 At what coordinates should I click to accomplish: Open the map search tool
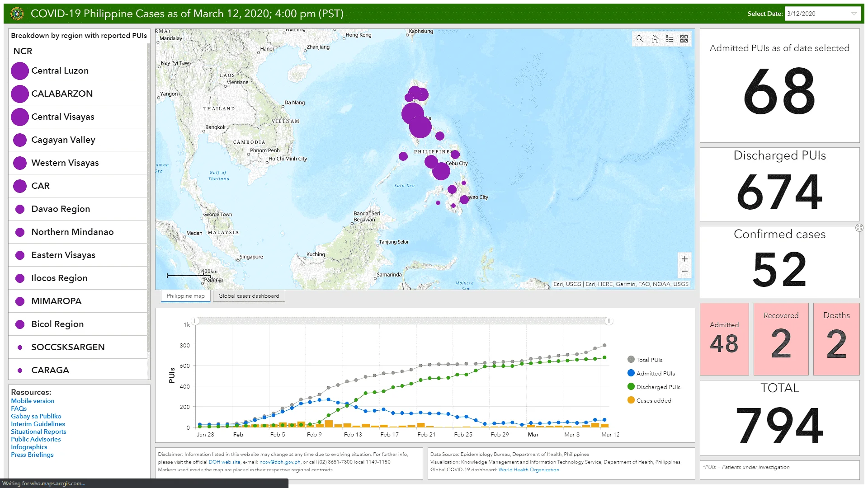click(640, 39)
